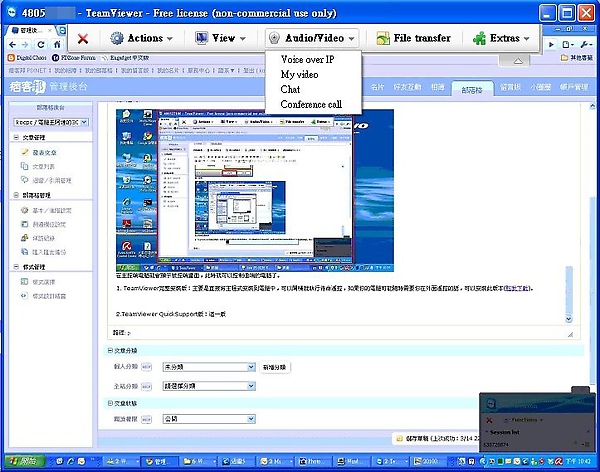Screen dimensions: 600x472
Task: Select Chat in the Audio/Video menu
Action: 291,89
